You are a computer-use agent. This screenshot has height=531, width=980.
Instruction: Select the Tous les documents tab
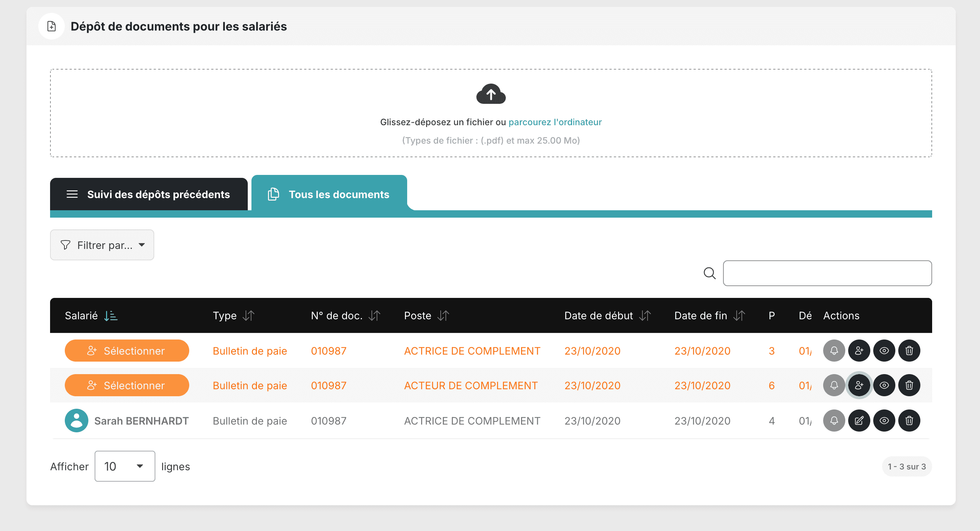[329, 194]
